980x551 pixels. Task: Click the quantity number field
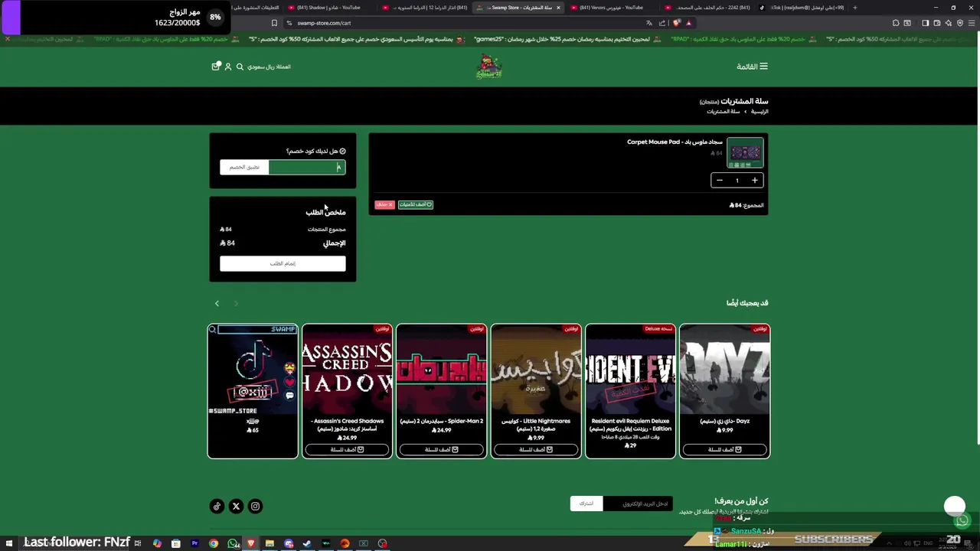[x=737, y=181]
